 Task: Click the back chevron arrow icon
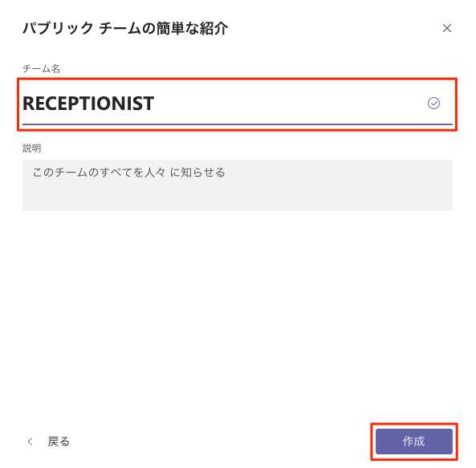pos(30,442)
